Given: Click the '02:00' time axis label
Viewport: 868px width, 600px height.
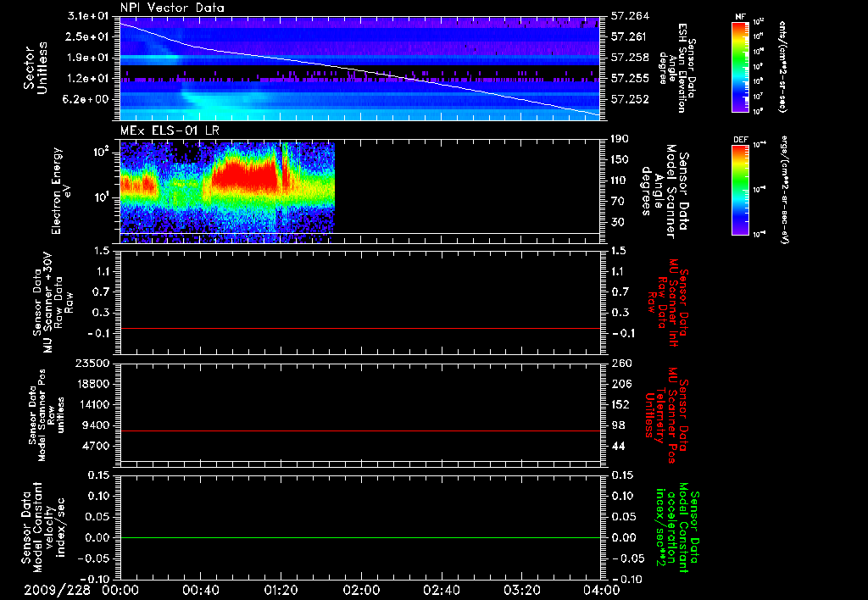Looking at the screenshot, I should tap(361, 590).
